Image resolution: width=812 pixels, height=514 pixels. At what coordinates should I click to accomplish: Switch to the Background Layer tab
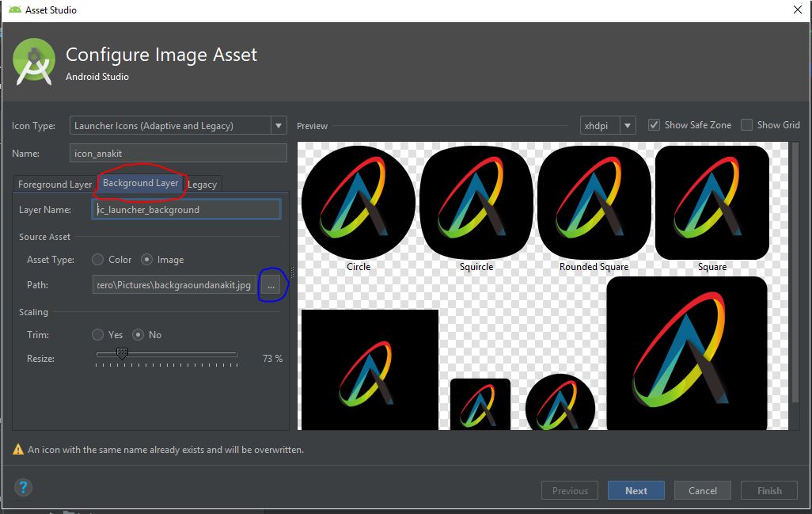click(140, 183)
